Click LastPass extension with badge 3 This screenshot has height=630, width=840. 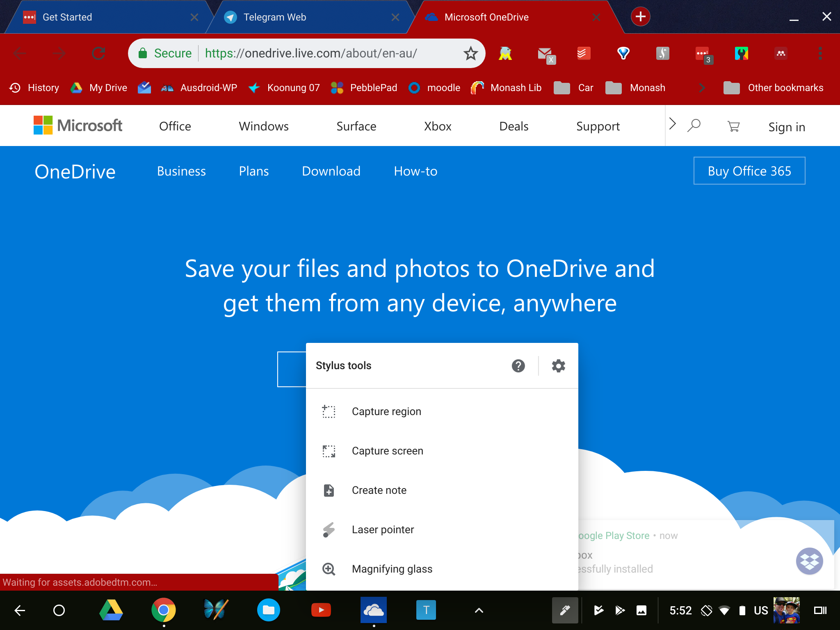pyautogui.click(x=703, y=55)
